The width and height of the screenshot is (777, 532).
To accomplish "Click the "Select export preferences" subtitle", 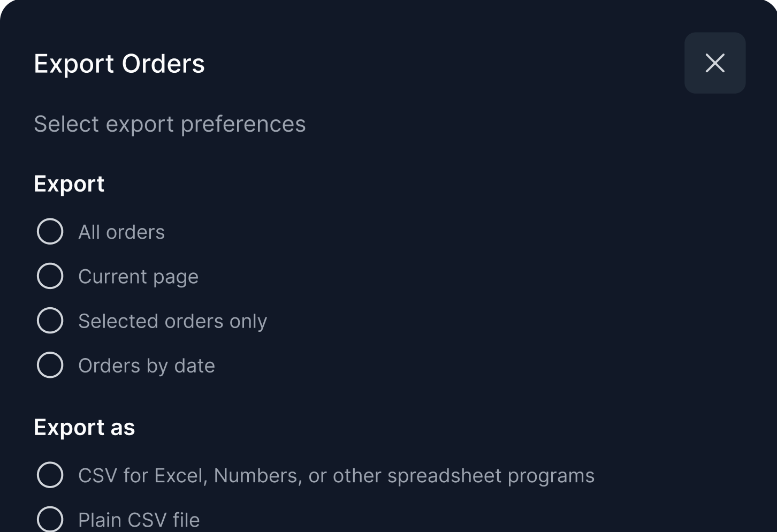I will (x=170, y=124).
